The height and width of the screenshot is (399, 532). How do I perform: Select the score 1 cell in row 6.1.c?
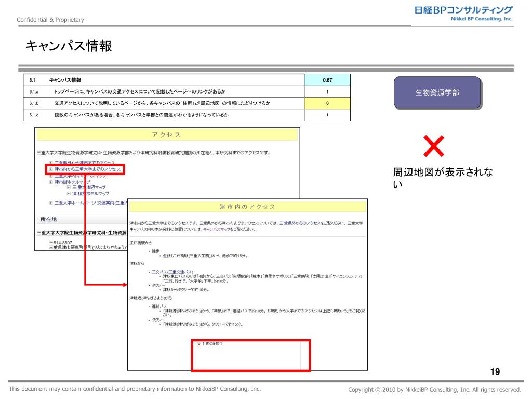[327, 115]
